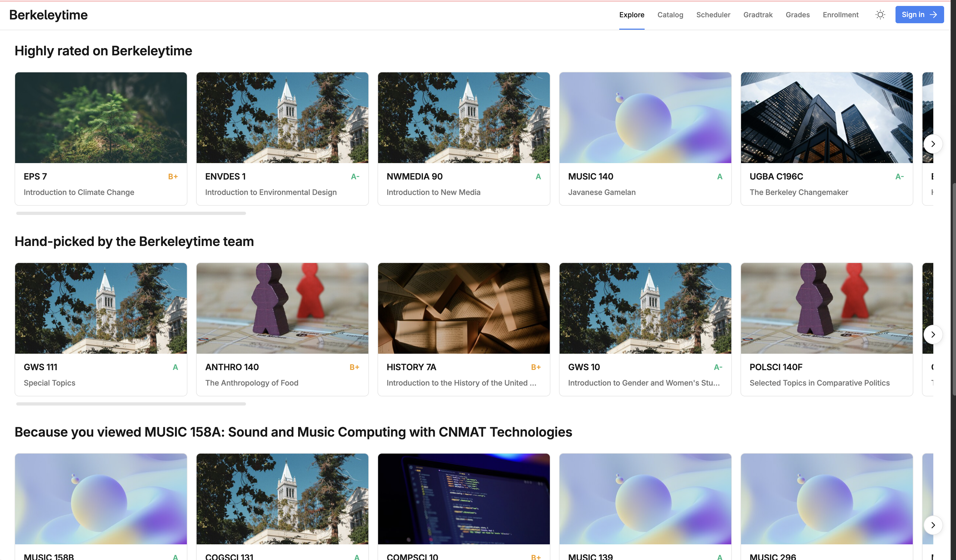Open the UGBA C196C skyscraper image
Image resolution: width=956 pixels, height=560 pixels.
coord(827,118)
